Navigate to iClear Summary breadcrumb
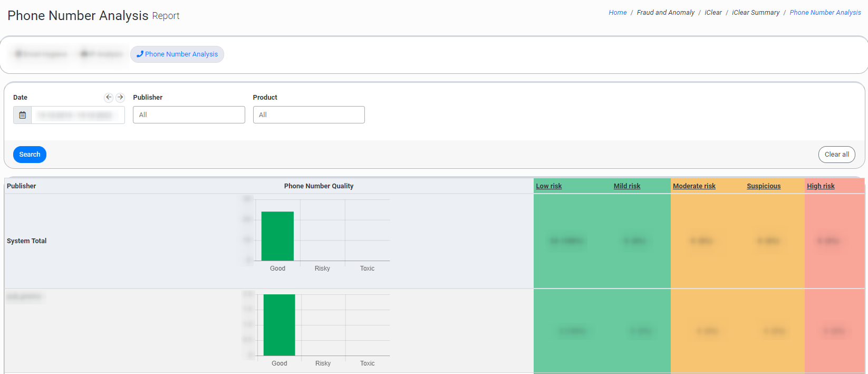Screen dimensions: 868x374 pos(755,13)
